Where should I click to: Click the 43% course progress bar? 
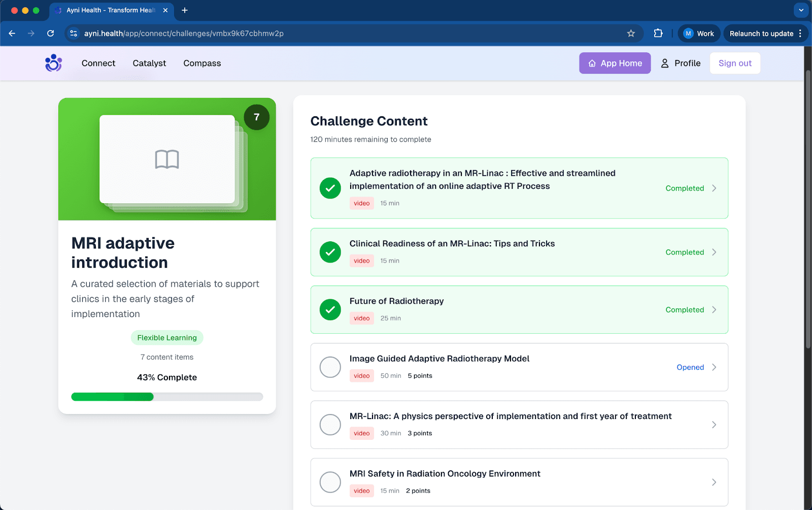click(167, 396)
